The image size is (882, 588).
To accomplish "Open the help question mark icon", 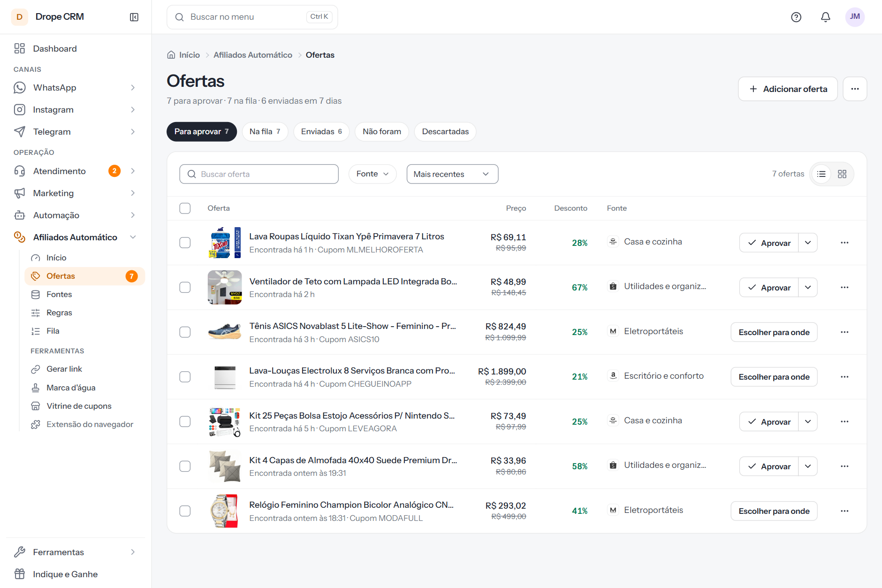I will click(796, 17).
